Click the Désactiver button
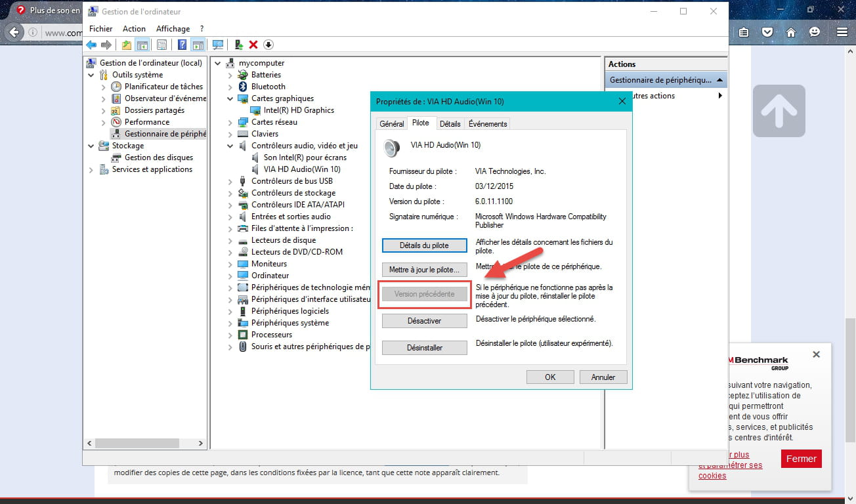This screenshot has width=856, height=504. pyautogui.click(x=425, y=321)
